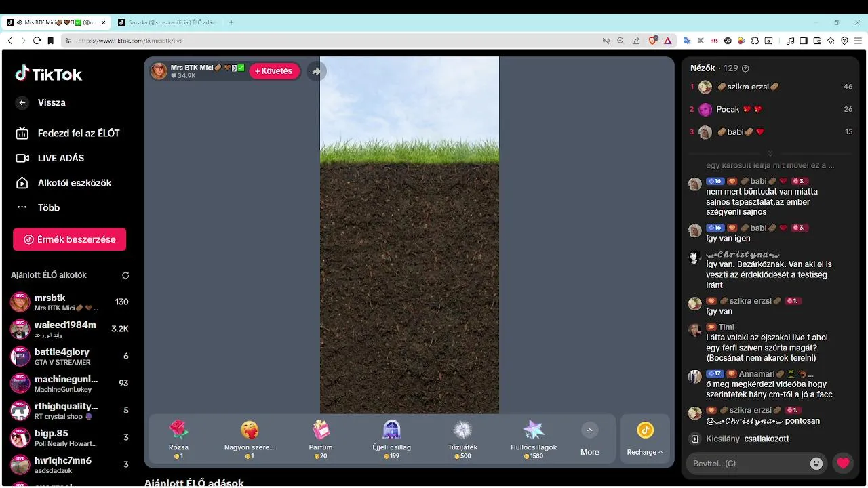Viewport: 868px width, 488px height.
Task: Close the Mrs BTK Mici tab
Action: [x=104, y=22]
